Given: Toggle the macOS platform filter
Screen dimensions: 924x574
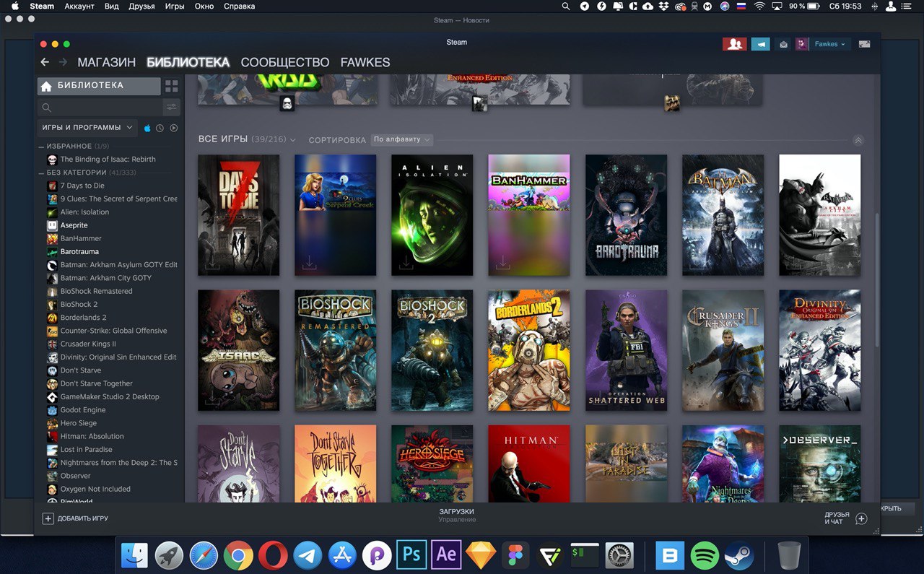Looking at the screenshot, I should coord(147,128).
